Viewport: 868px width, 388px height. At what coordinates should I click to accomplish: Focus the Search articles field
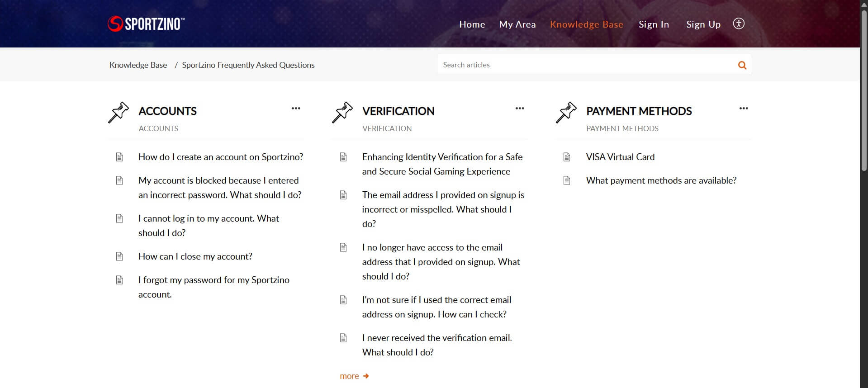point(587,65)
